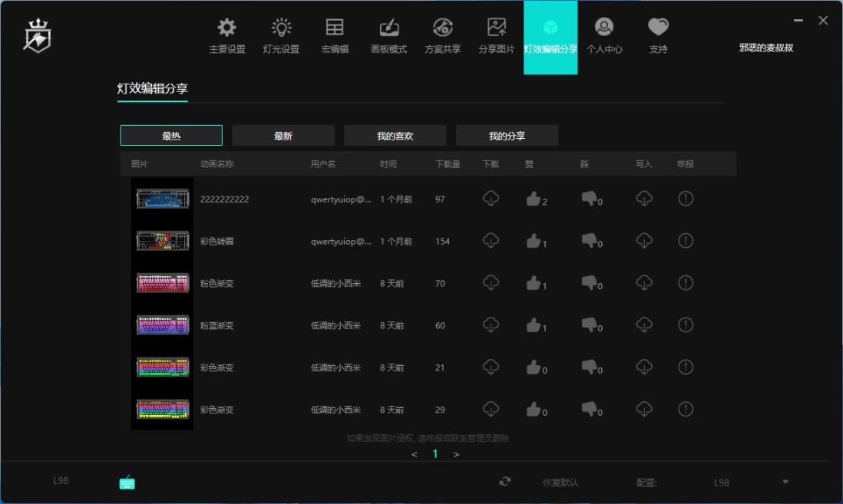
Task: Dislike the 粉蓝渐变 effect
Action: 589,325
